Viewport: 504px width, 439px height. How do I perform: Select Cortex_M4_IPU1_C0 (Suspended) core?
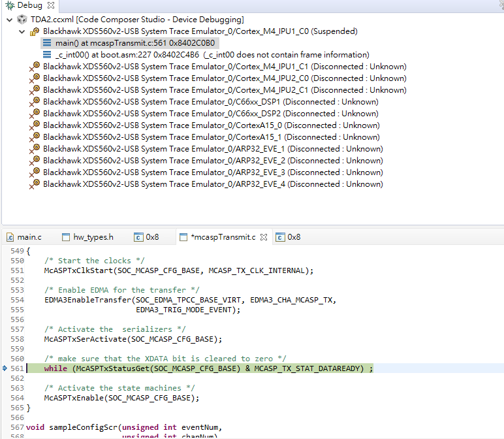click(x=200, y=31)
